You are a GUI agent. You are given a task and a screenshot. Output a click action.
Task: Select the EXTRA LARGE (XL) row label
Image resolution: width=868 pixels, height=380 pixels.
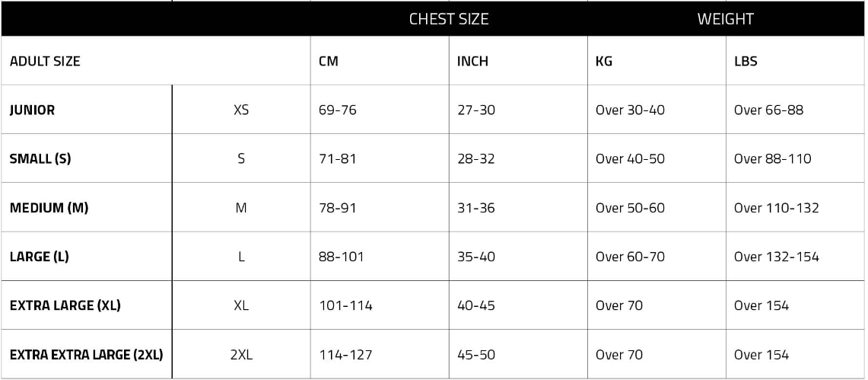click(x=65, y=305)
